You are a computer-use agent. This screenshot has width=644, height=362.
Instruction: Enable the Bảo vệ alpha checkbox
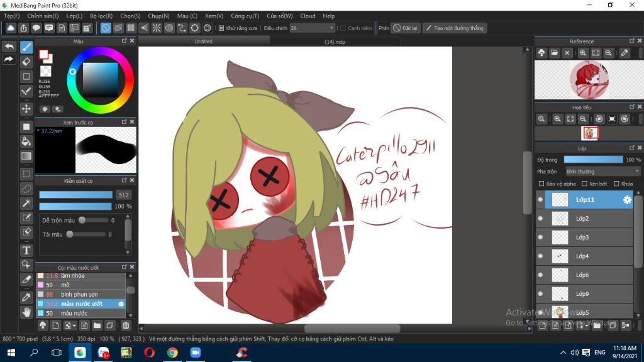tap(541, 184)
